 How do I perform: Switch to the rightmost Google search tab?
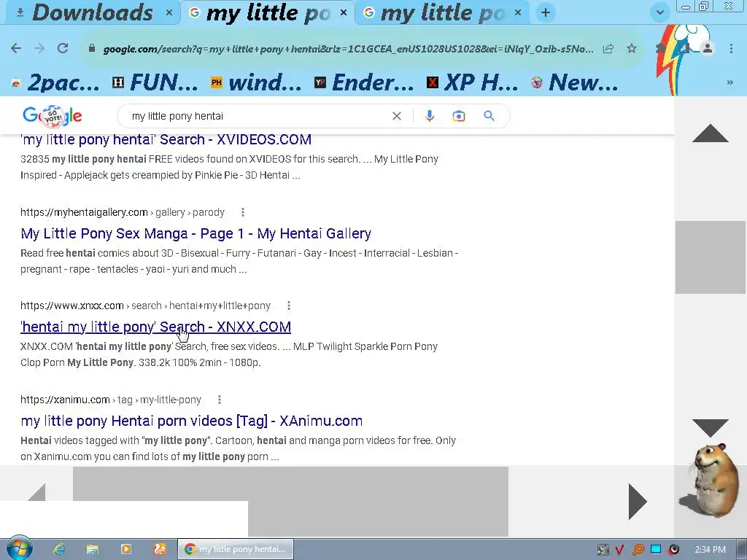pyautogui.click(x=441, y=13)
